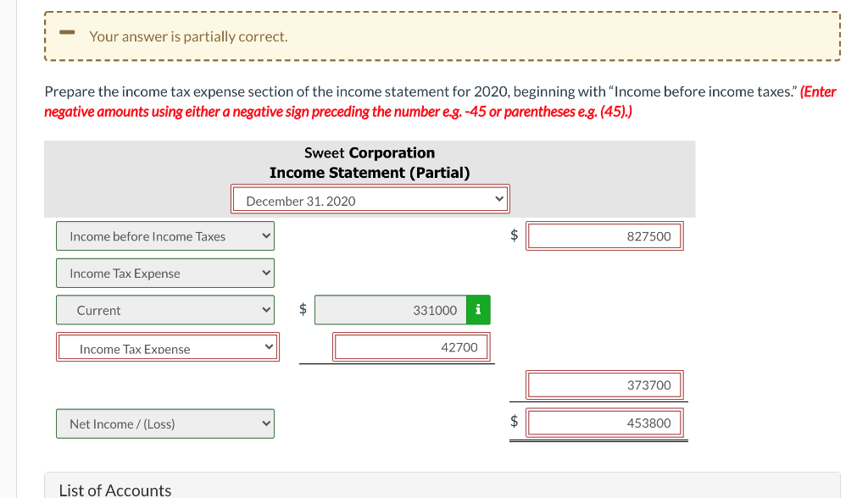Screen dimensions: 868x498
Task: Open the December 31, 2020 date dropdown
Action: click(x=370, y=198)
